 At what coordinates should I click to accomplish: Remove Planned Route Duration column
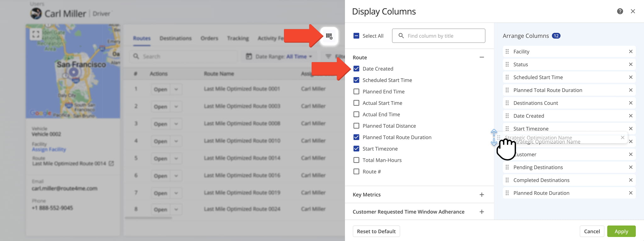click(630, 193)
